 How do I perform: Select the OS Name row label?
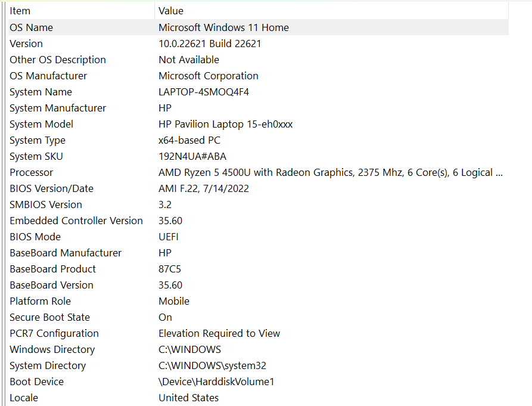click(31, 27)
